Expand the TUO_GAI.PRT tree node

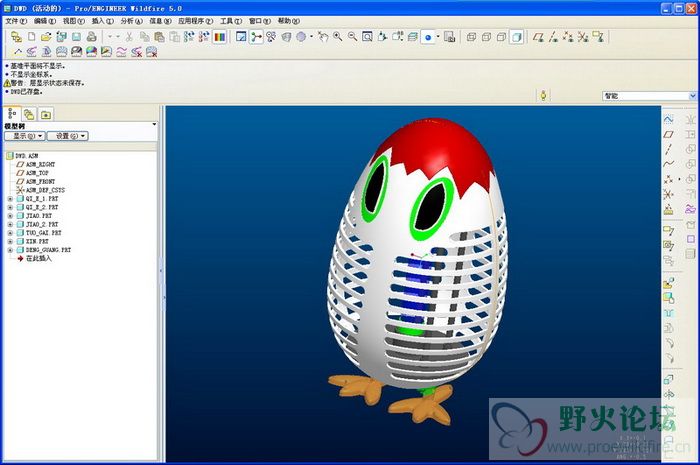point(10,232)
